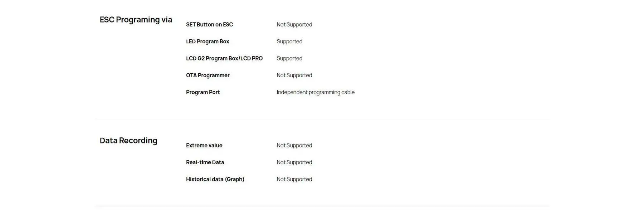Click the 'ESC Programing via' section heading
This screenshot has height=215, width=644.
[x=136, y=20]
